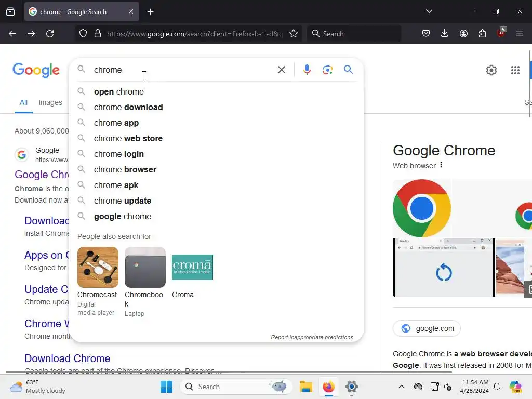This screenshot has height=399, width=532.
Task: Open the tracking protection shield icon
Action: click(x=83, y=34)
